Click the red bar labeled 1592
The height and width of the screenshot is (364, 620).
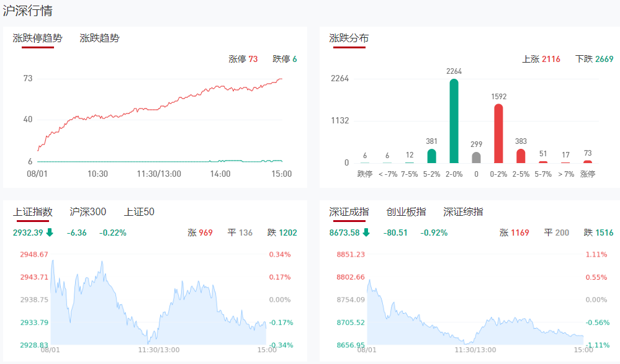(x=498, y=133)
